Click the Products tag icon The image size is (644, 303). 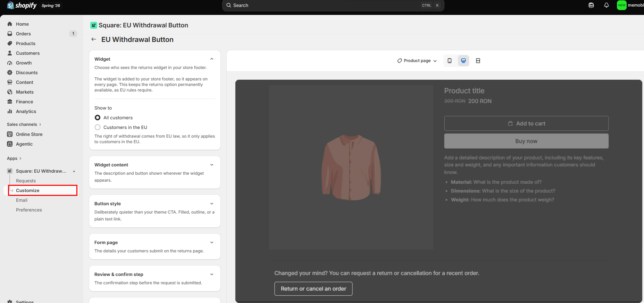pyautogui.click(x=10, y=43)
